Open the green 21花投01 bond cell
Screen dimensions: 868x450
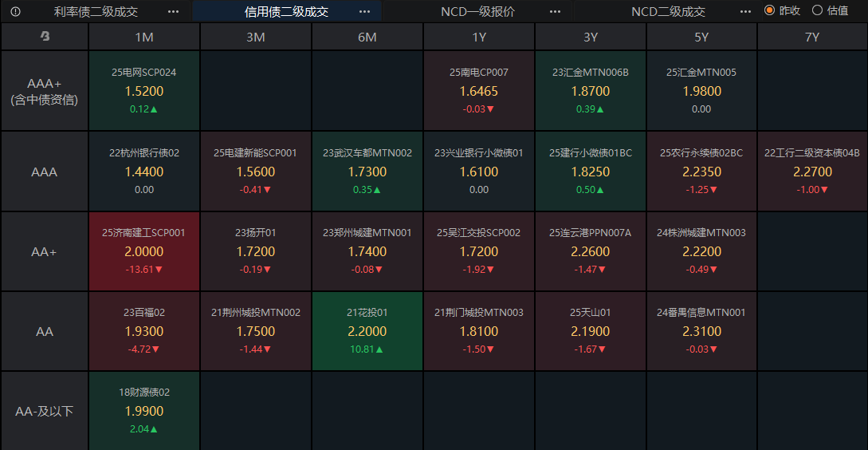[367, 331]
